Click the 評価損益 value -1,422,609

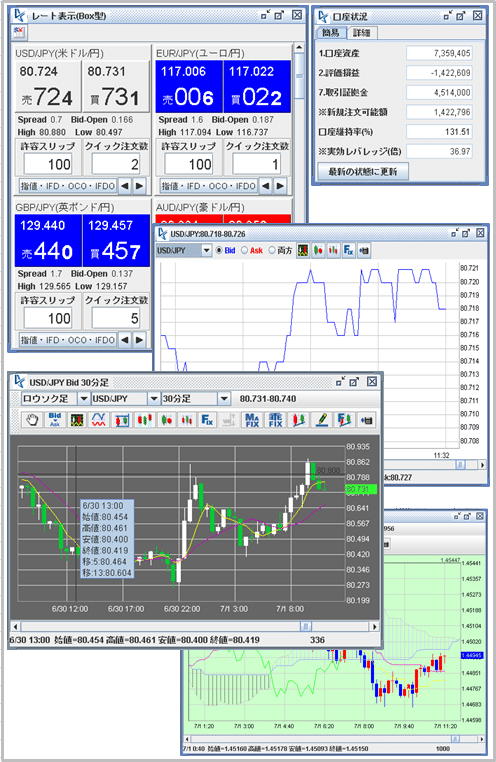[439, 73]
